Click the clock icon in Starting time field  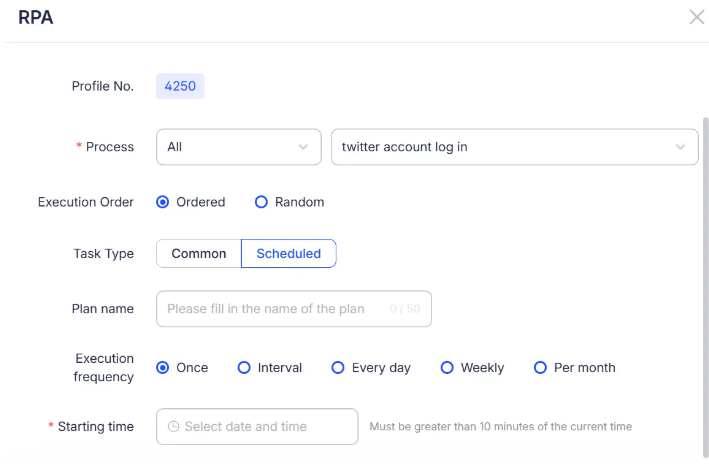[x=173, y=426]
